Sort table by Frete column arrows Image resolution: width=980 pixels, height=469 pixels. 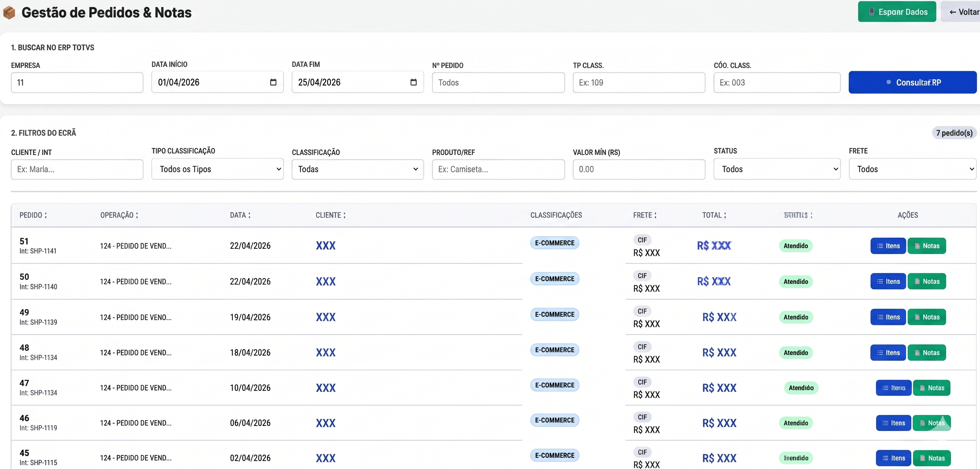(x=656, y=215)
